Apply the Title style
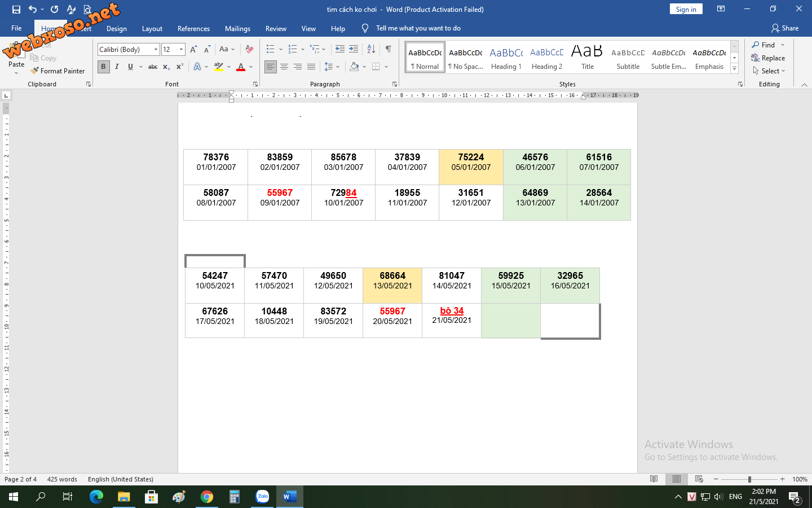This screenshot has height=508, width=812. pos(588,57)
